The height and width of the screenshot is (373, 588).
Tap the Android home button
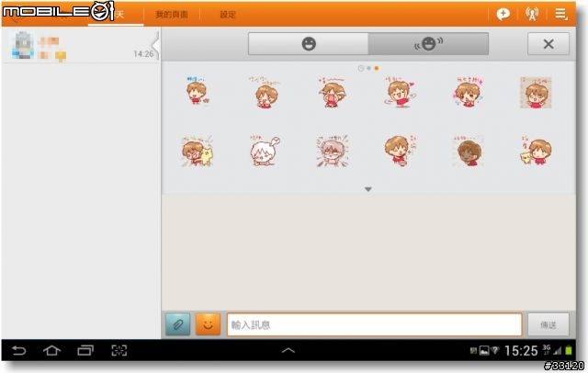coord(51,351)
